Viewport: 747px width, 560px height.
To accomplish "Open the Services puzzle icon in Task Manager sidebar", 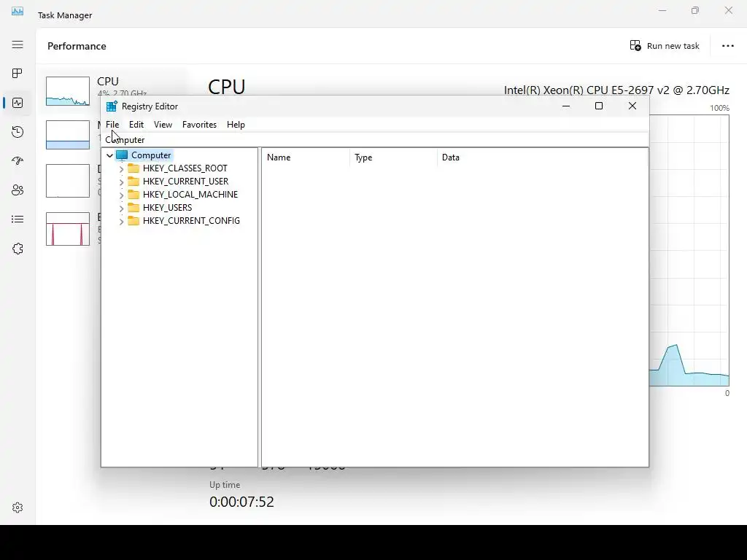I will (x=18, y=249).
